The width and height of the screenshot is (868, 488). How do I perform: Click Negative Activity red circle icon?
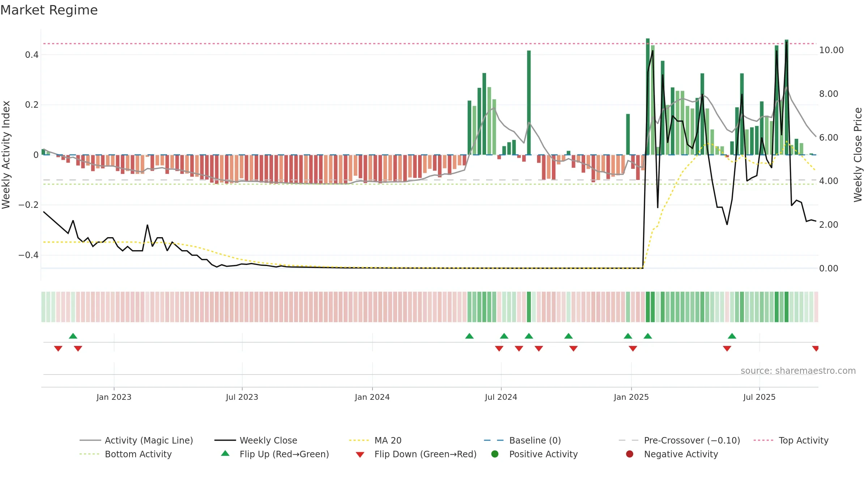click(630, 454)
